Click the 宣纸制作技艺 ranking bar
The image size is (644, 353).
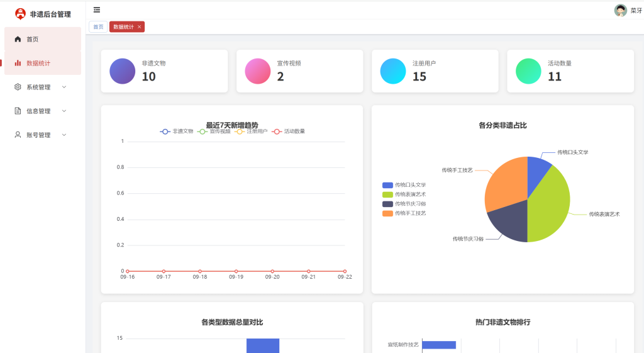(439, 345)
